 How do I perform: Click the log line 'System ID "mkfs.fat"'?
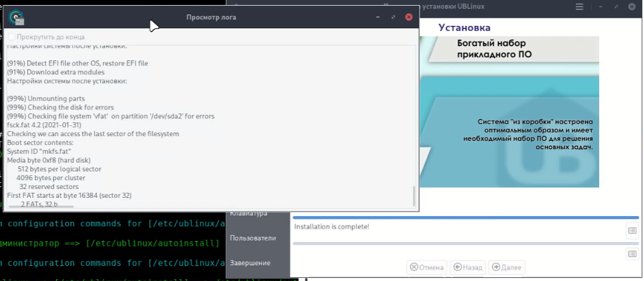[x=40, y=152]
